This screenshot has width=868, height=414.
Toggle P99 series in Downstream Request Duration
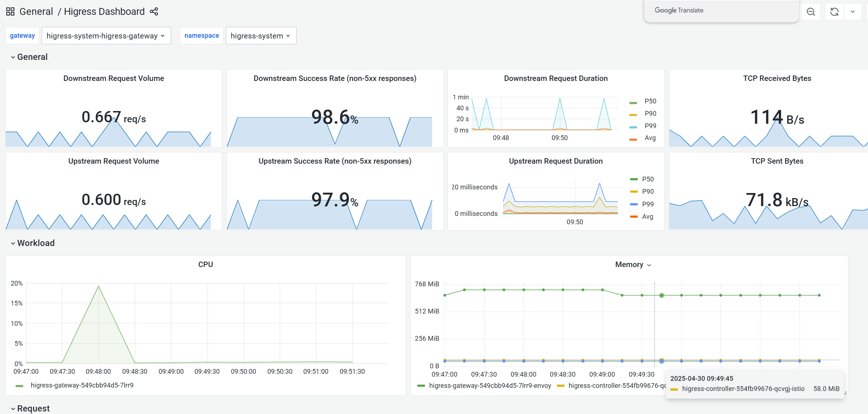click(x=650, y=126)
